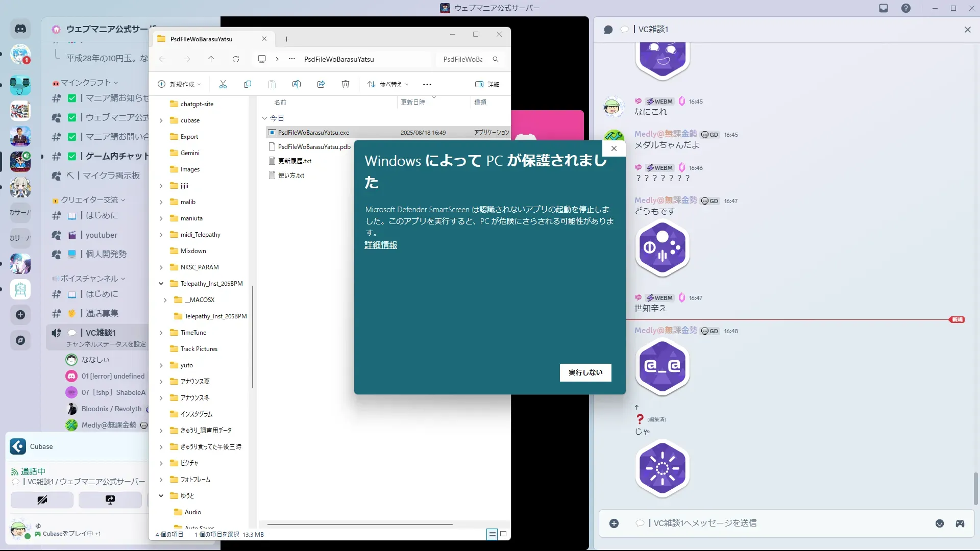Image resolution: width=980 pixels, height=551 pixels.
Task: Toggle the 詳細 details pane button
Action: pos(487,84)
